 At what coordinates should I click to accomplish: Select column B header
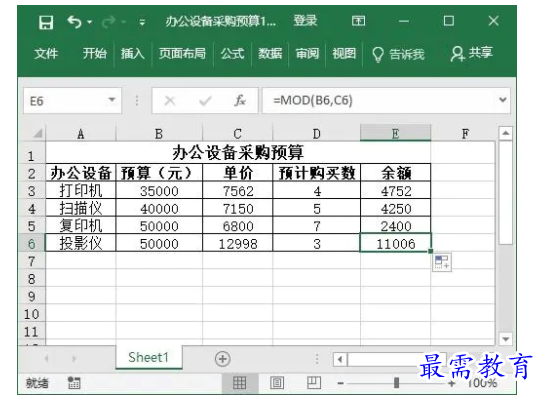click(159, 133)
